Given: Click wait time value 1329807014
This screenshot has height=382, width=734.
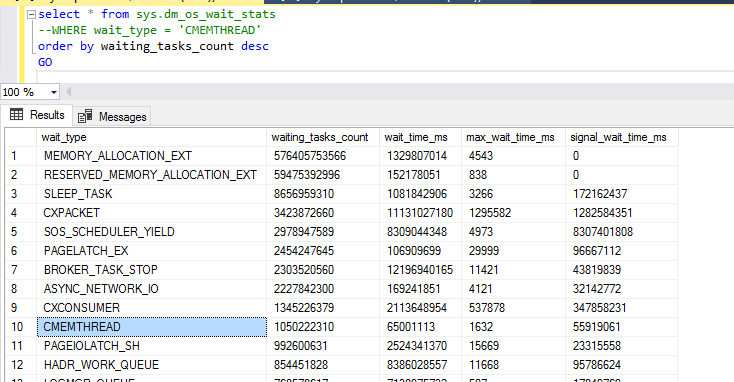Looking at the screenshot, I should pyautogui.click(x=420, y=156).
